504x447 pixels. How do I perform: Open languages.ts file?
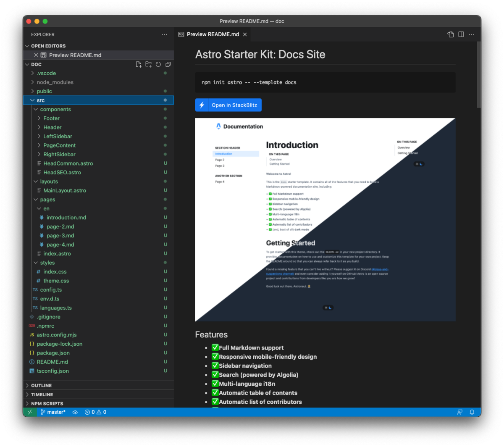(x=98, y=308)
